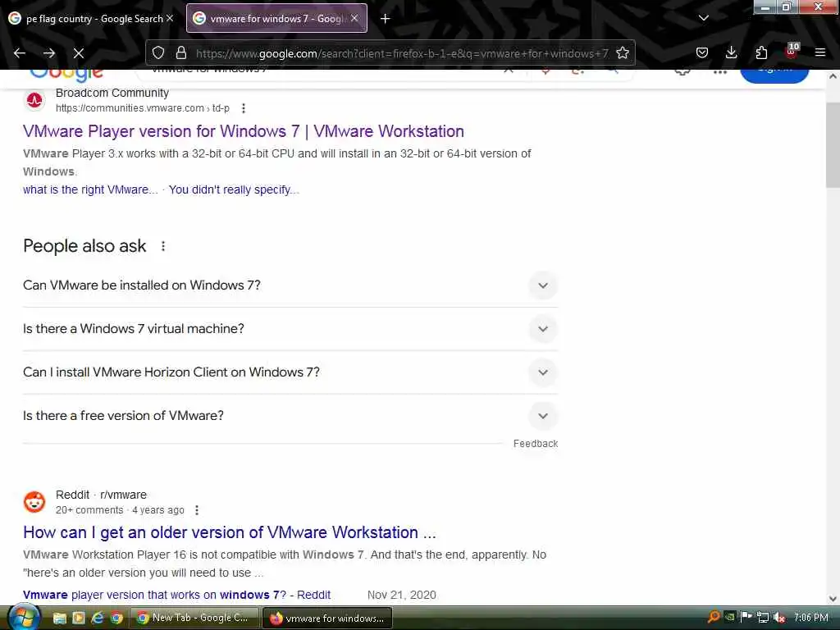Click the Broadcom Community favicon
Viewport: 840px width, 630px height.
click(x=34, y=100)
